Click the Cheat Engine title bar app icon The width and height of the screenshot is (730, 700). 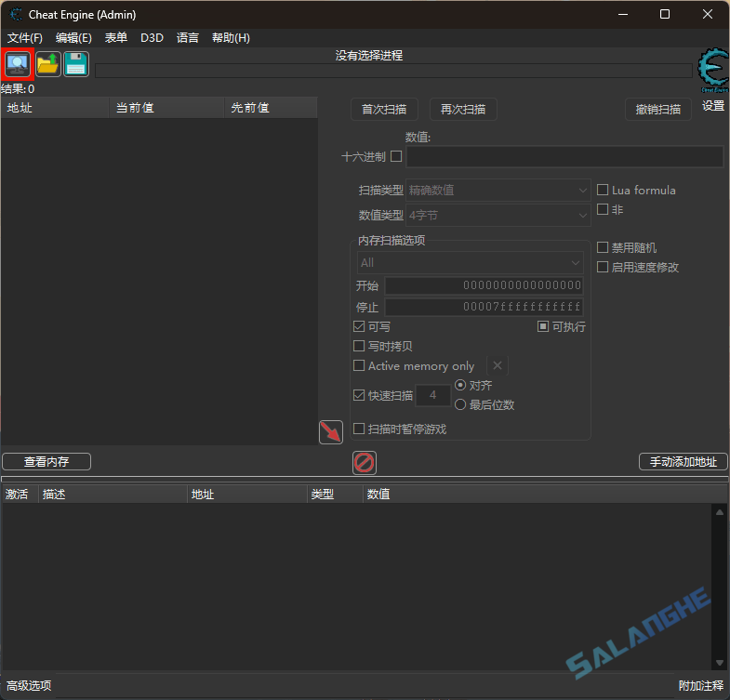pyautogui.click(x=16, y=15)
